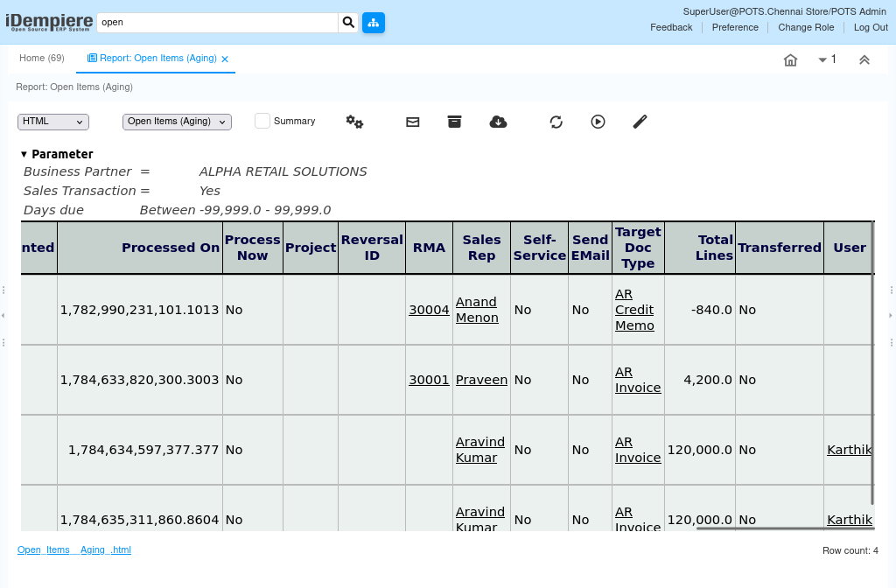Click the Transferred column header
This screenshot has height=588, width=896.
(x=780, y=248)
